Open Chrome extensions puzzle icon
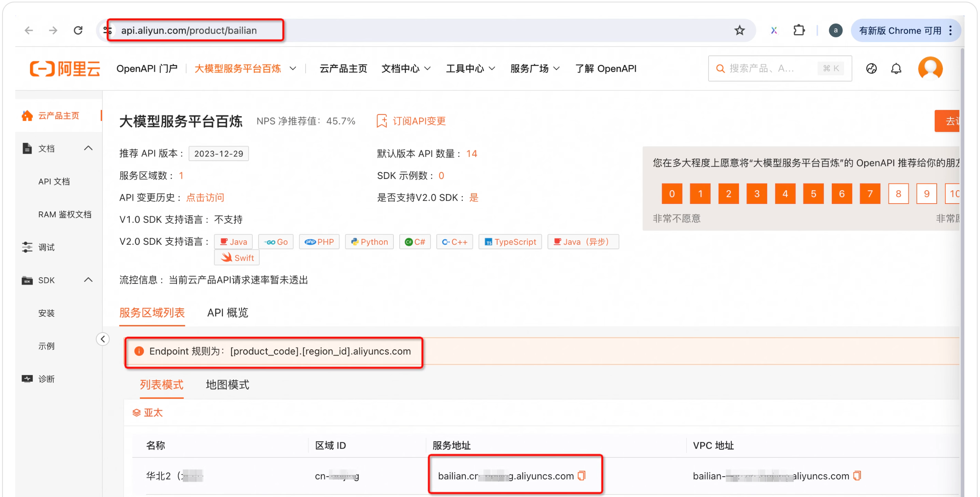This screenshot has width=980, height=497. [799, 30]
